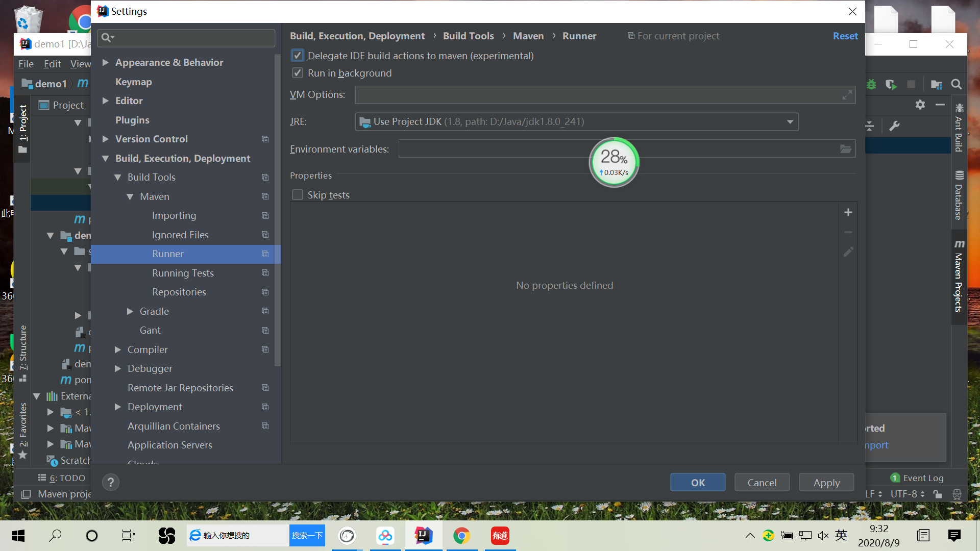The image size is (980, 551).
Task: Expand the Editor section
Action: [x=106, y=101]
